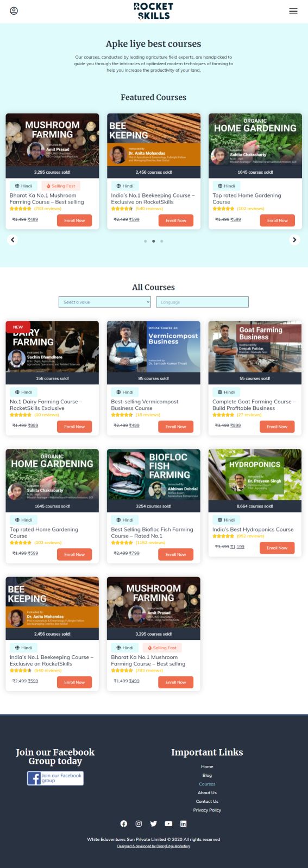Open the Blog link in footer
Viewport: 308px width, 868px height.
coord(207,775)
